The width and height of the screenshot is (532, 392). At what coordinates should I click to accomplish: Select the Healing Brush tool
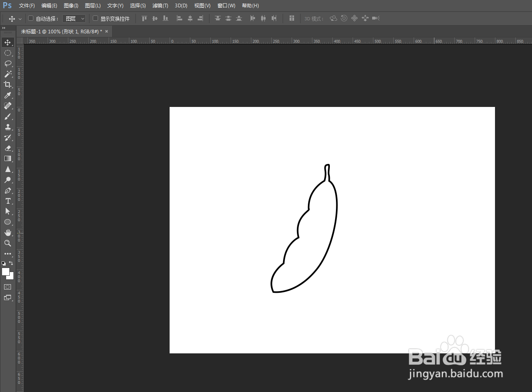[8, 106]
